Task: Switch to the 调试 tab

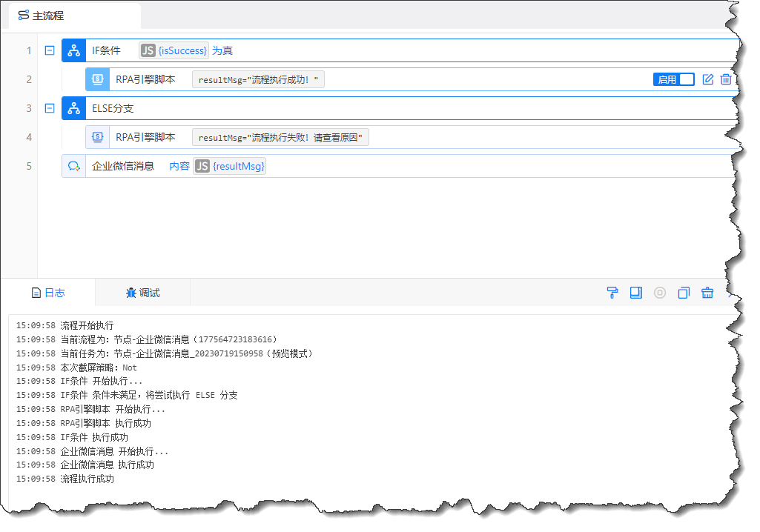Action: tap(142, 293)
